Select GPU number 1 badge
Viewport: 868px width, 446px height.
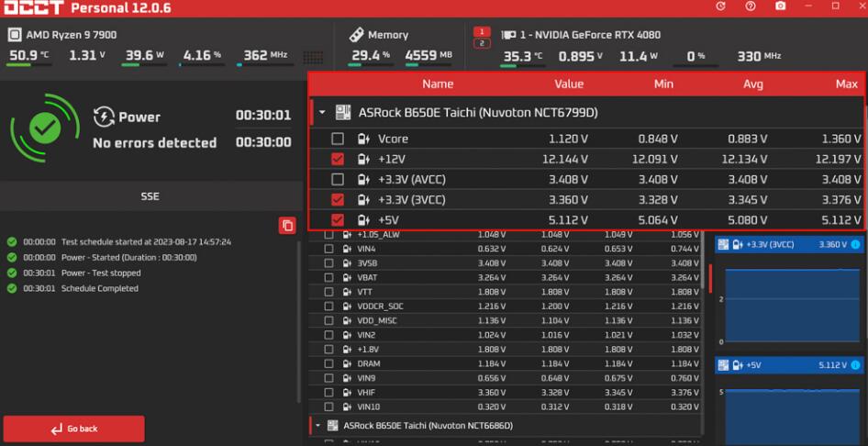coord(482,31)
